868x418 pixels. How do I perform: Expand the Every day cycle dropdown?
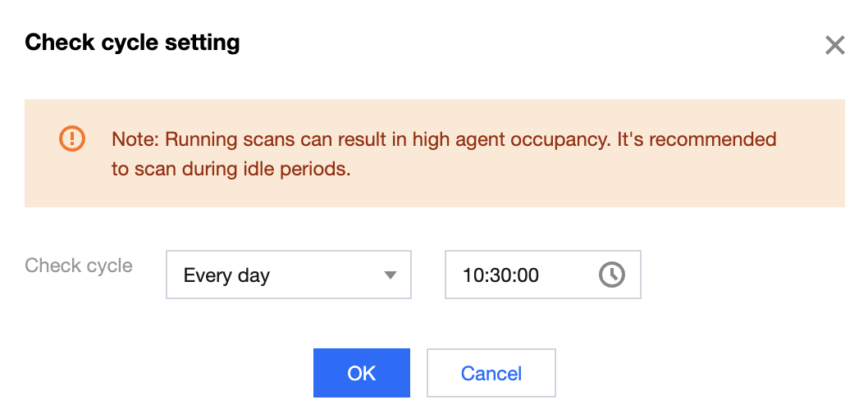(287, 275)
